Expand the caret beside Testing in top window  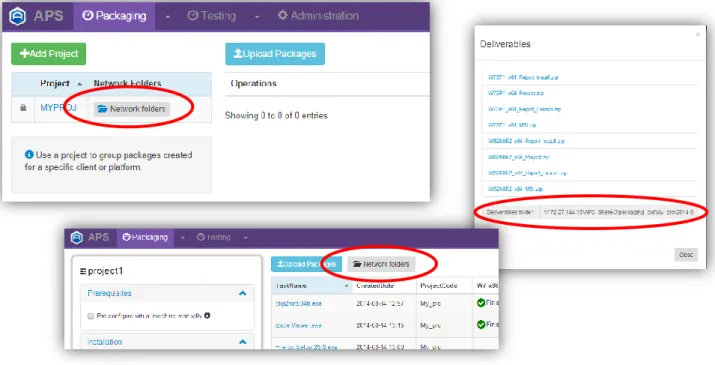pos(257,17)
